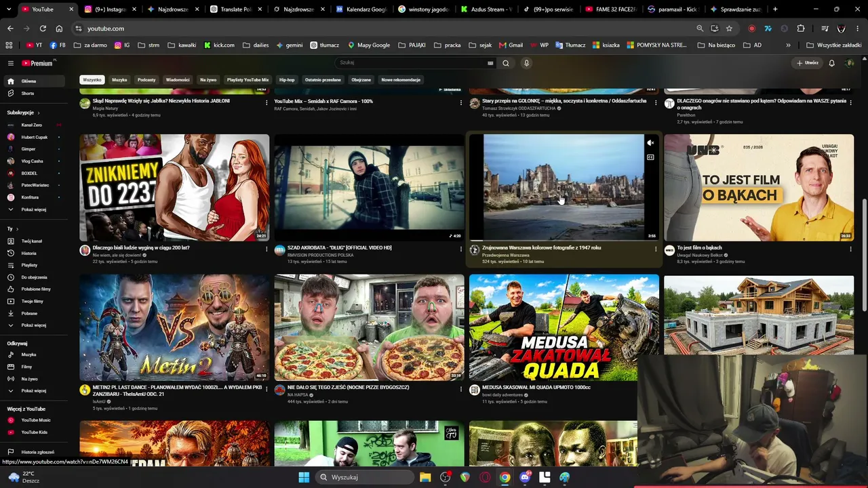Select the Wszystko filter chip

[x=92, y=80]
